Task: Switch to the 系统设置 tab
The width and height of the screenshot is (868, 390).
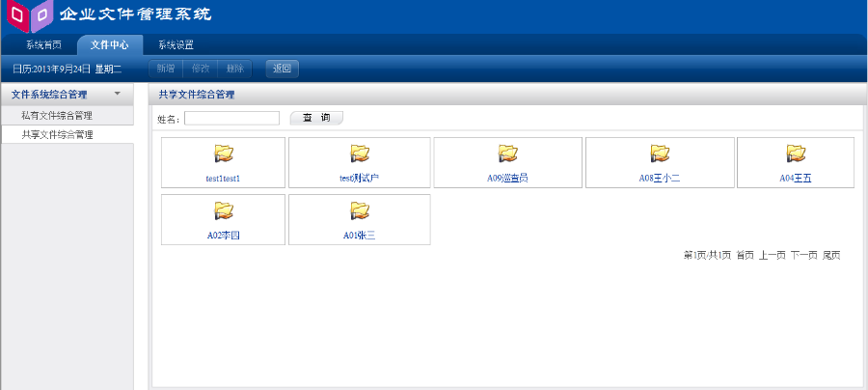Action: pyautogui.click(x=176, y=44)
